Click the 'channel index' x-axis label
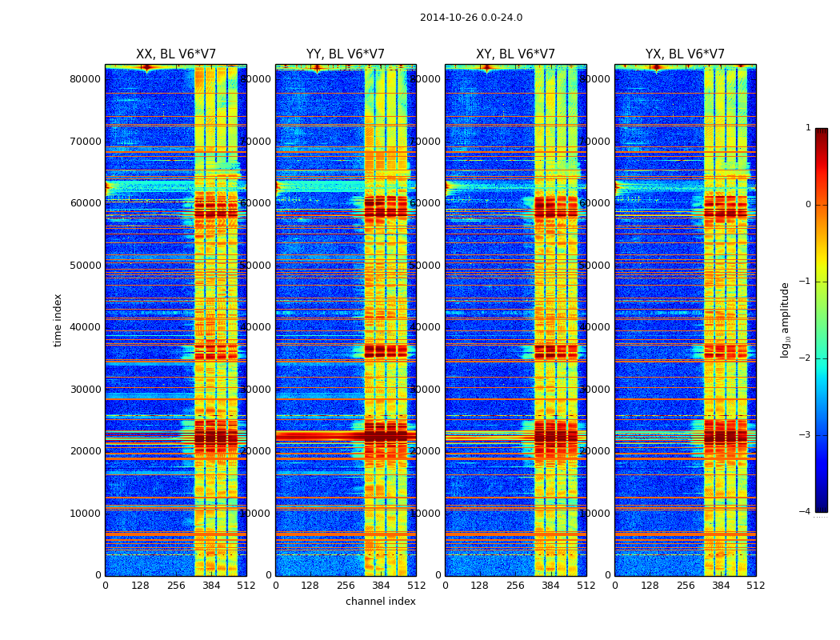840x640 pixels. [380, 602]
